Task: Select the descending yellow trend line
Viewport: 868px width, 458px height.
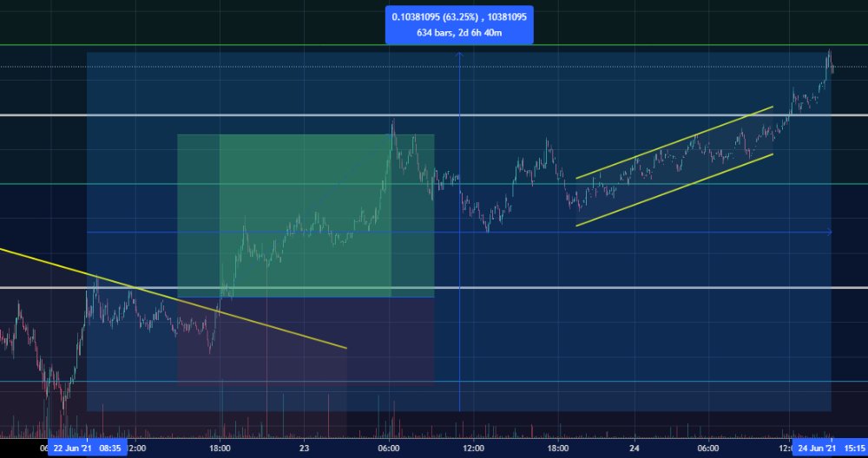Action: tap(173, 298)
